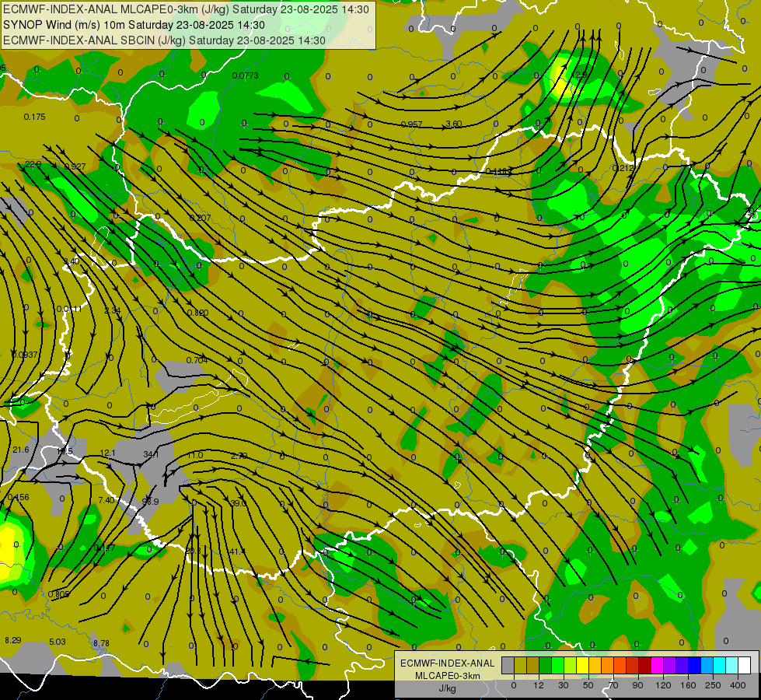Click the map value '39.0'
This screenshot has width=761, height=700.
(239, 504)
